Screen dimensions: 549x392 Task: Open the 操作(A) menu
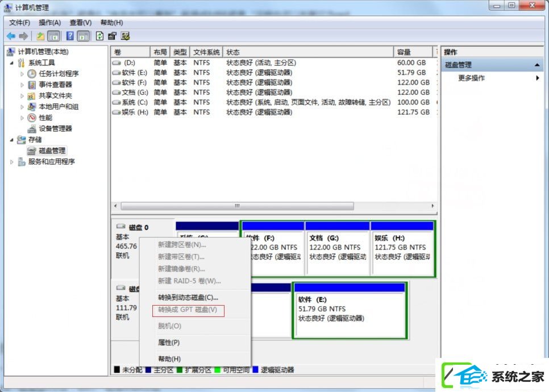49,22
